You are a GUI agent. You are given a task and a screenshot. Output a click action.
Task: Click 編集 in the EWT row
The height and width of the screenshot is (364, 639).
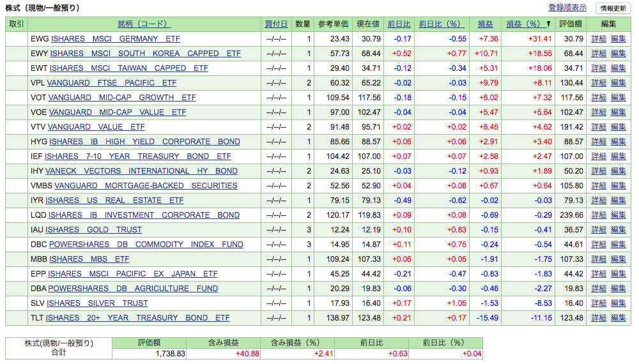[618, 68]
